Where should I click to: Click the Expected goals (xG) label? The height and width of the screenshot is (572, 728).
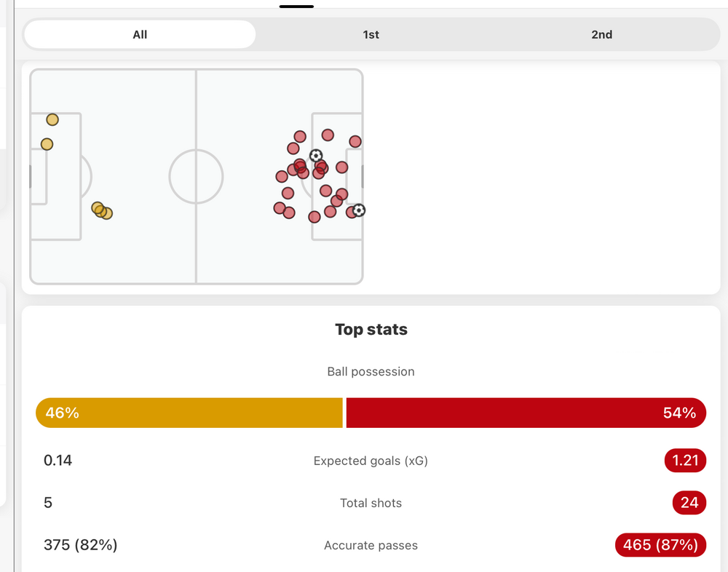tap(371, 461)
